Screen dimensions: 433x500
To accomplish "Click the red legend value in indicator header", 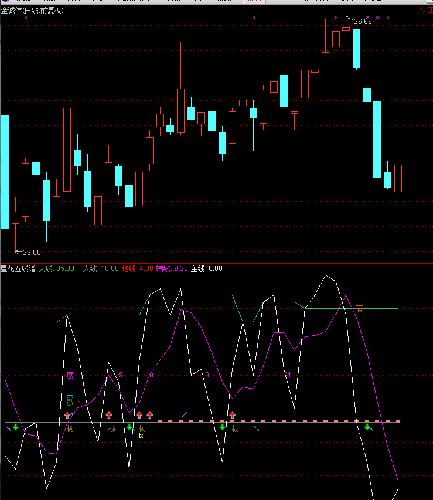I will (x=137, y=268).
